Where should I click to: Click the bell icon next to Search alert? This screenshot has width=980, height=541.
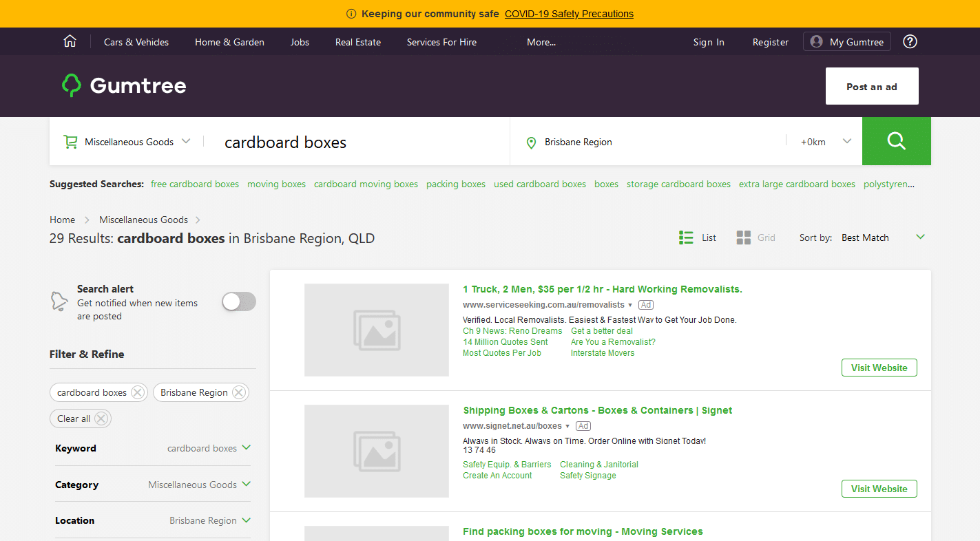[x=61, y=301]
